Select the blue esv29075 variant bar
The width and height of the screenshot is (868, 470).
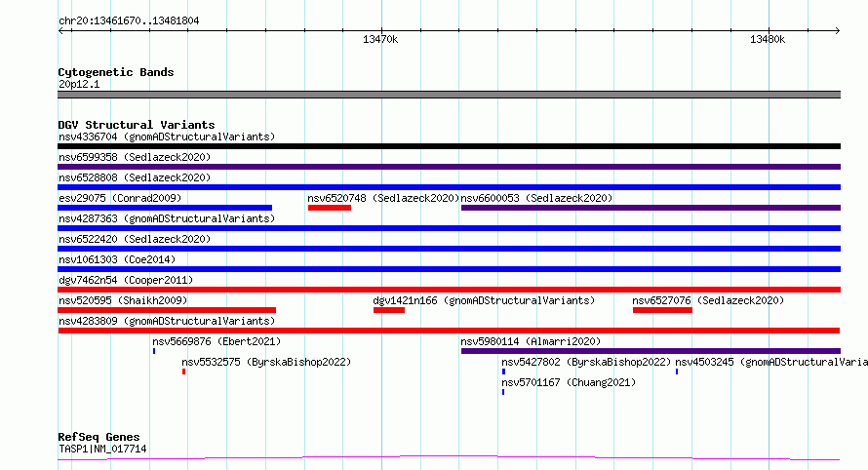(x=165, y=208)
